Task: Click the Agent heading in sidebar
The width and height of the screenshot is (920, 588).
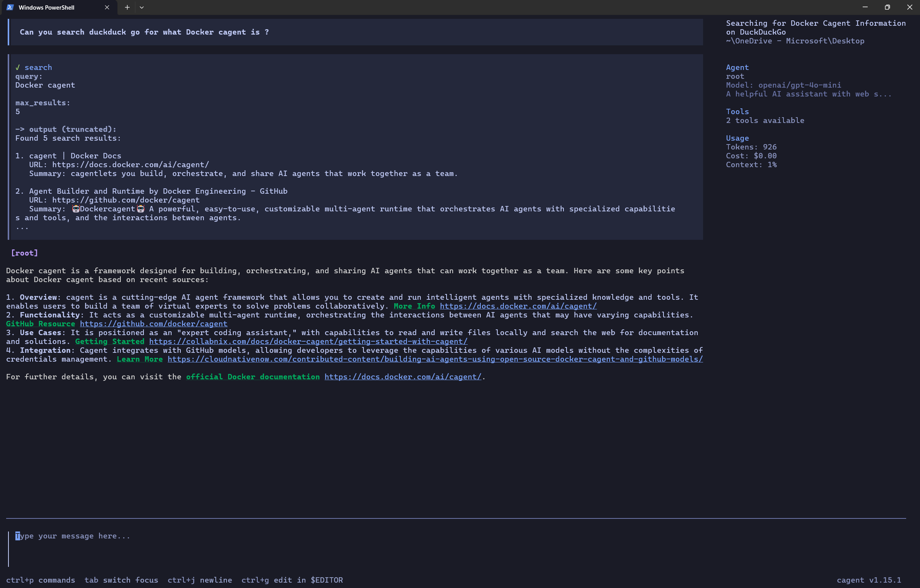Action: click(737, 68)
